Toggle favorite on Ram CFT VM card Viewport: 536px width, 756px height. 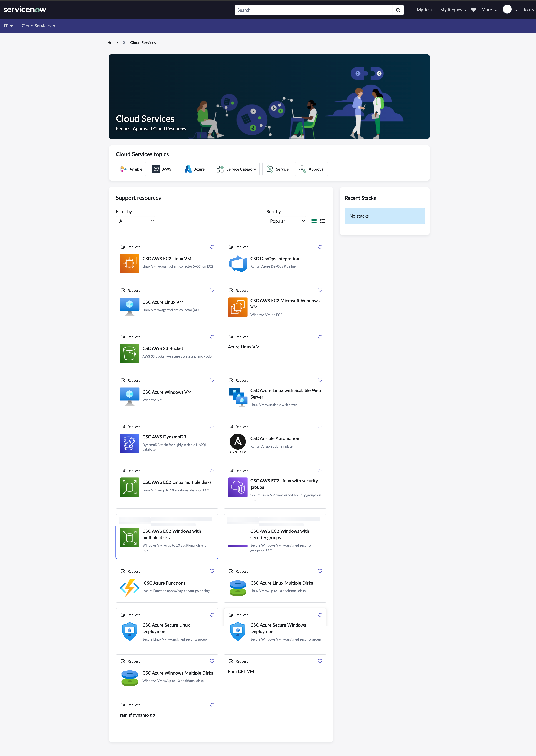[320, 661]
